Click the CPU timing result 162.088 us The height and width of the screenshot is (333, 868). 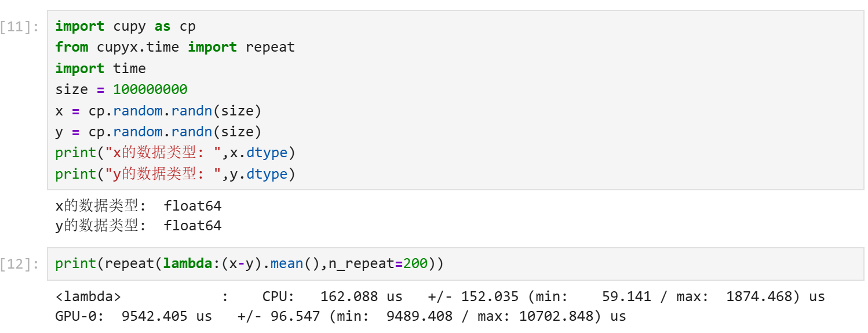tap(361, 297)
